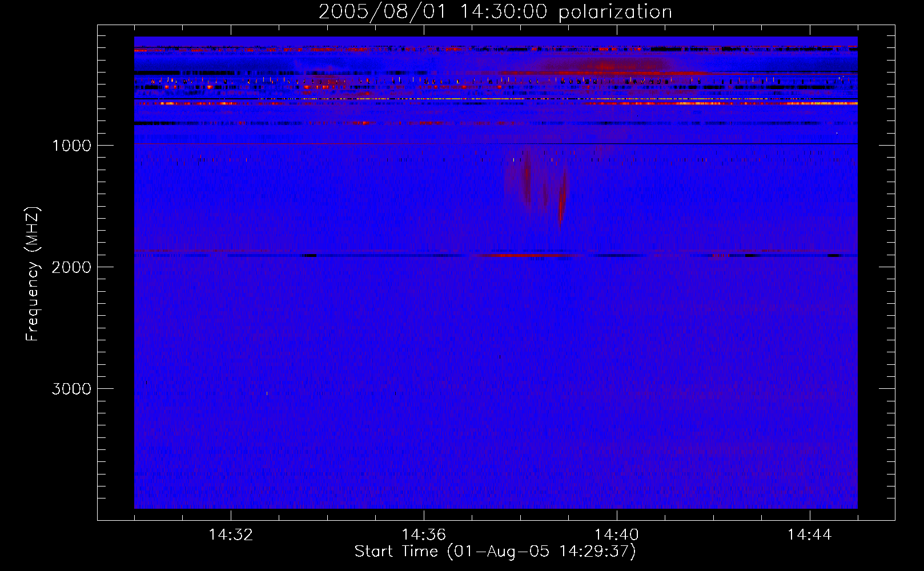Click the 14:44 time tick label
Screen dimensions: 924x571
click(810, 534)
